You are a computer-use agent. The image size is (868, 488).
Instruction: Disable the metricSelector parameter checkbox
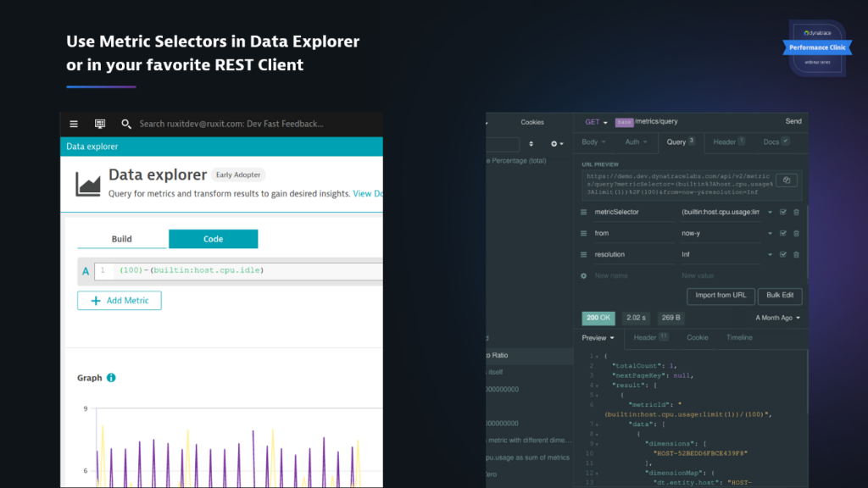(x=783, y=212)
